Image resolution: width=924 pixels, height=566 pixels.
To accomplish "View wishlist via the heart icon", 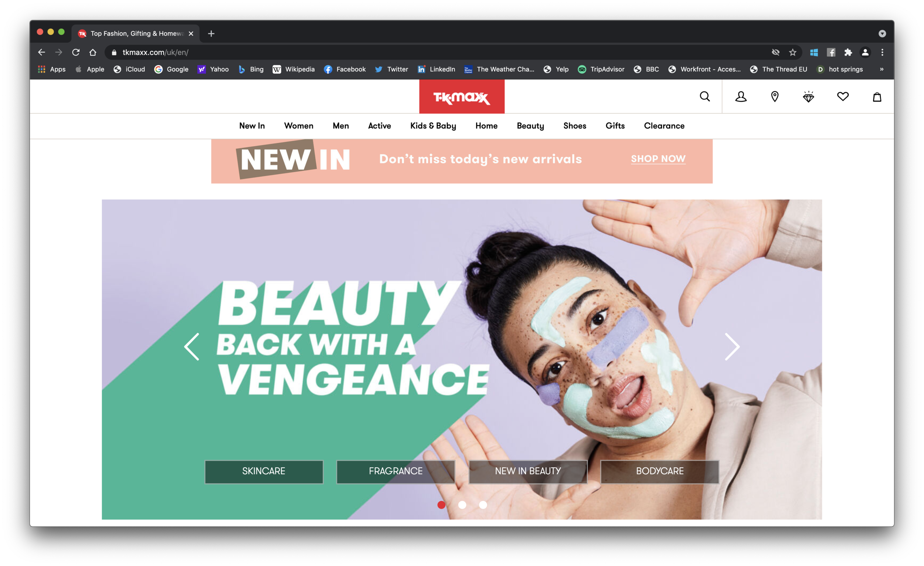I will pyautogui.click(x=843, y=97).
